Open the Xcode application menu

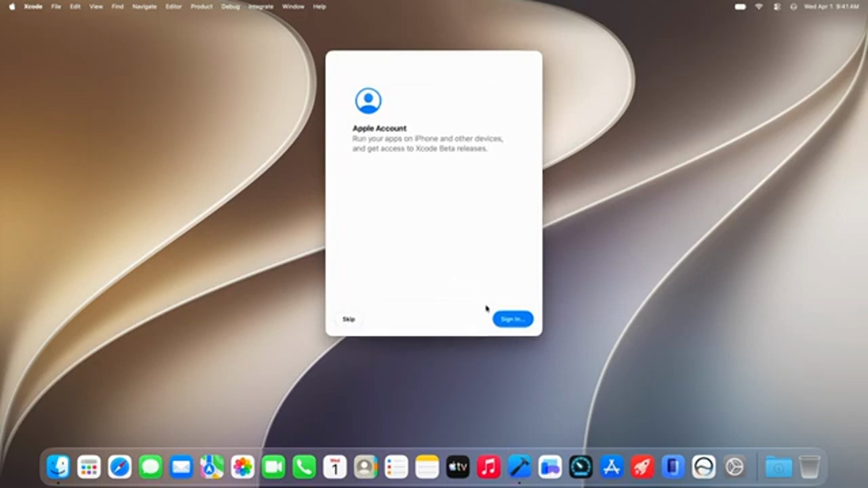33,6
